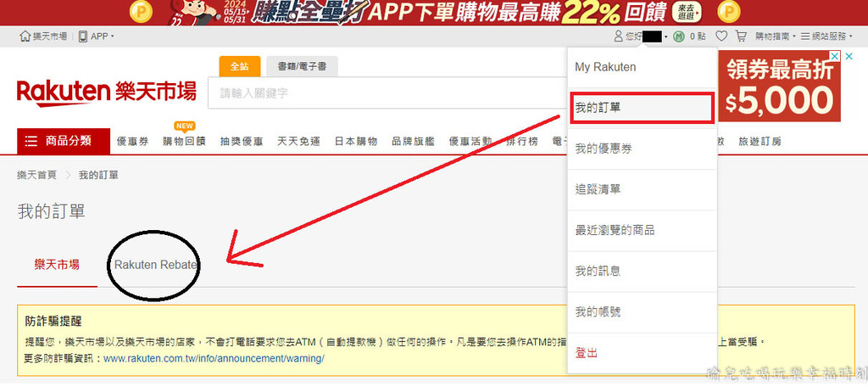Viewport: 868px width, 387px height.
Task: Open the 優惠活動 nav link
Action: click(470, 142)
